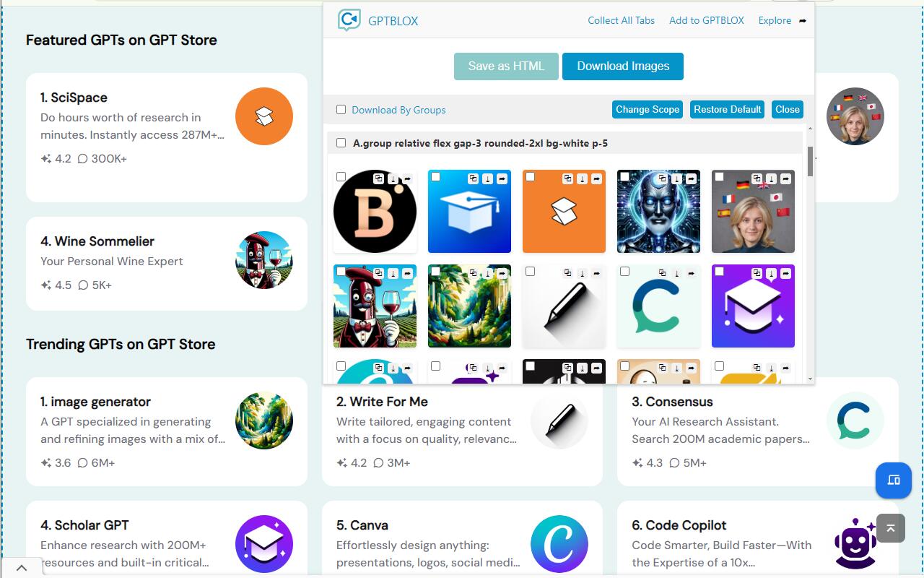Download the purple graduation cap image

[771, 273]
